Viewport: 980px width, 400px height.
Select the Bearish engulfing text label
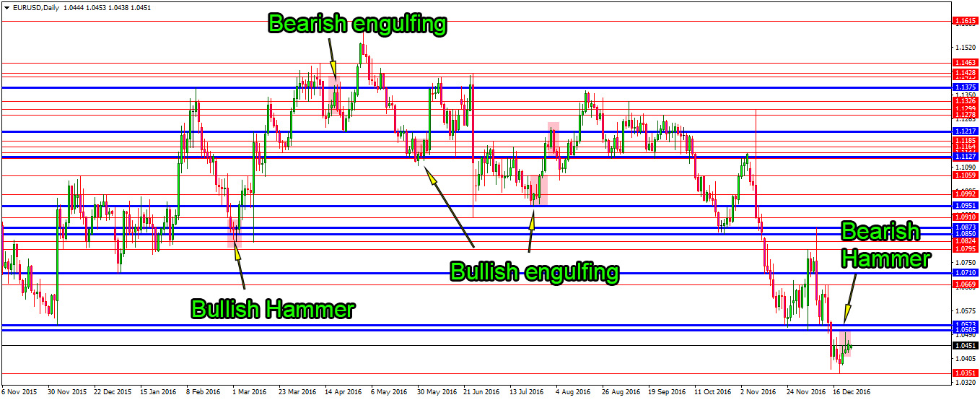357,24
